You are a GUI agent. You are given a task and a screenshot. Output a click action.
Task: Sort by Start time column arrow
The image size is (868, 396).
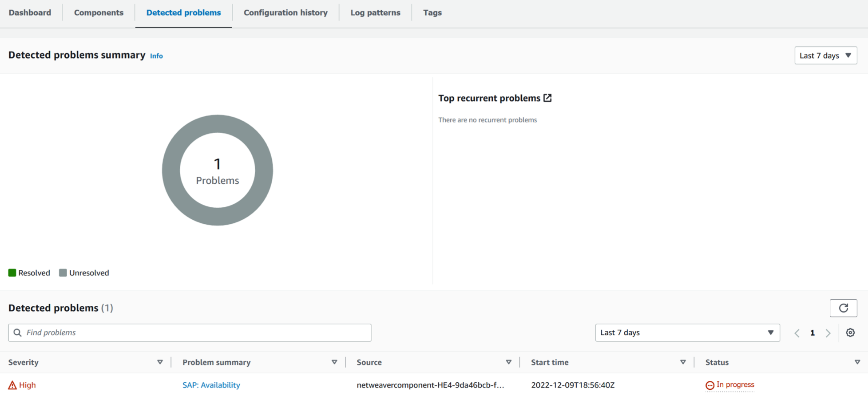pyautogui.click(x=683, y=362)
